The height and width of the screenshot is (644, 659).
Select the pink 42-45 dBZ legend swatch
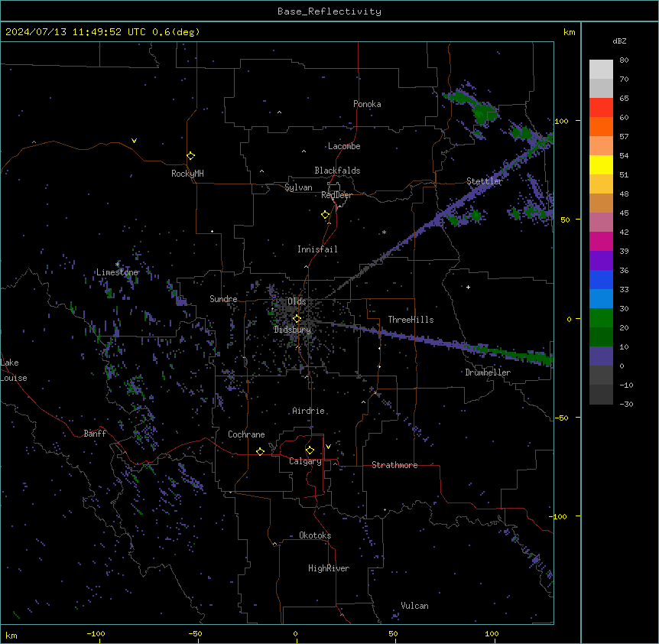601,222
